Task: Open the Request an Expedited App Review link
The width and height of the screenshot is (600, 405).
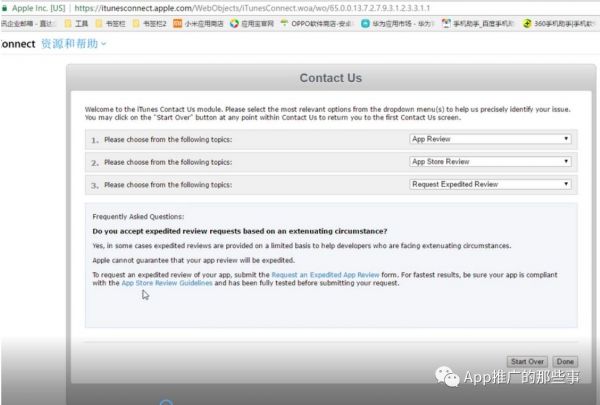Action: pyautogui.click(x=325, y=275)
